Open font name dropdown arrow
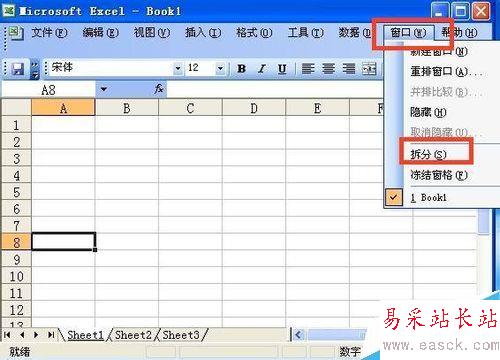This screenshot has height=360, width=500. point(178,69)
